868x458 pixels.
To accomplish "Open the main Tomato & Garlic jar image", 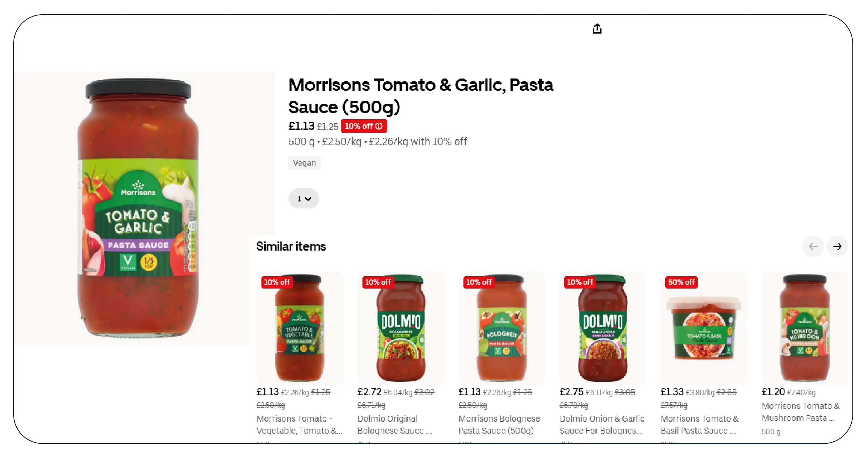I will pyautogui.click(x=138, y=208).
